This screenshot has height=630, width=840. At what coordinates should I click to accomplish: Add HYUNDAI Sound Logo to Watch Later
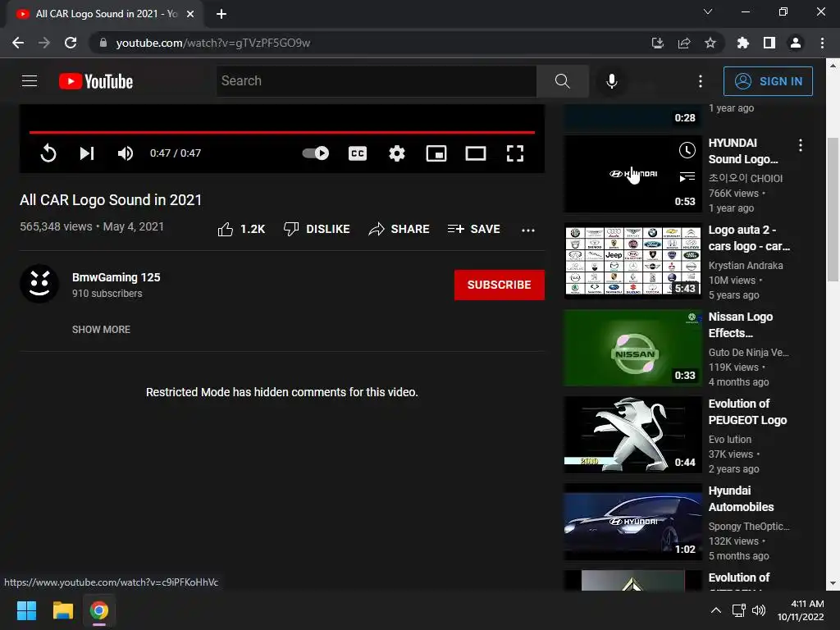coord(687,150)
